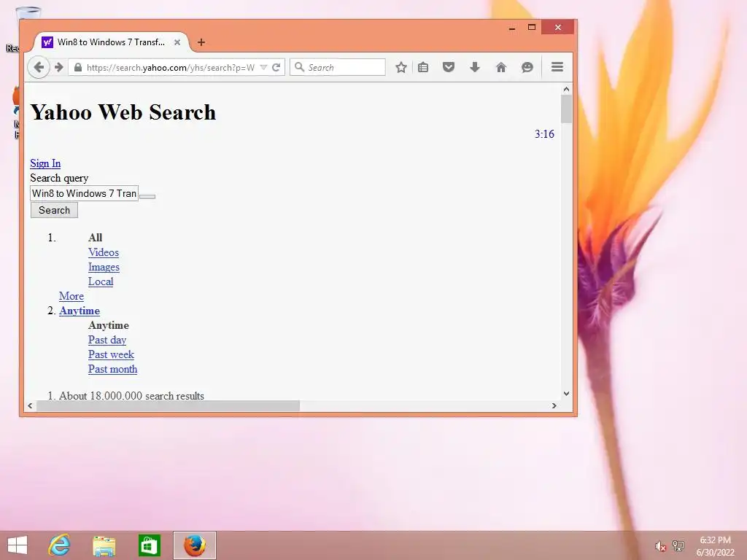Screen dimensions: 747x560
Task: Close the Firefox window
Action: tap(557, 27)
